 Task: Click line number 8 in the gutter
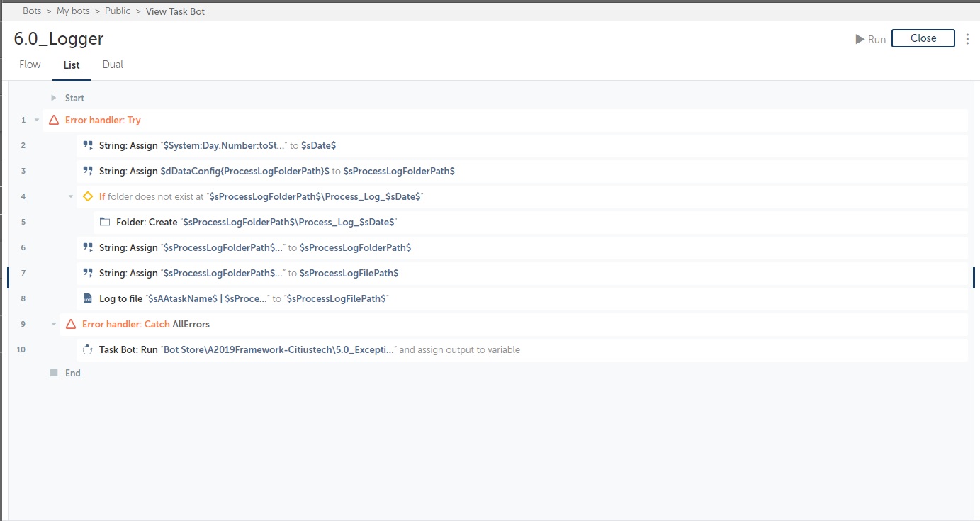pos(23,298)
